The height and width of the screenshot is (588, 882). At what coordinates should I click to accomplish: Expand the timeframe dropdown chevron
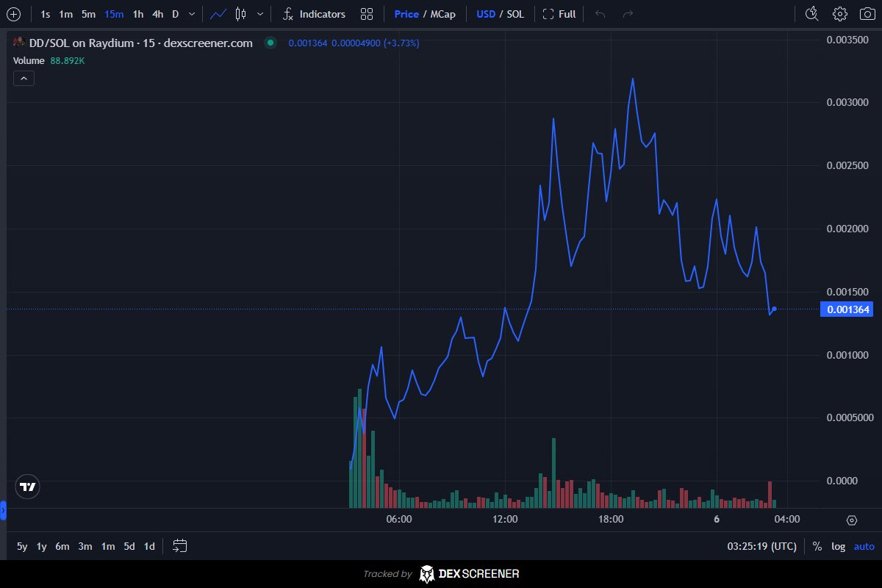[x=192, y=14]
